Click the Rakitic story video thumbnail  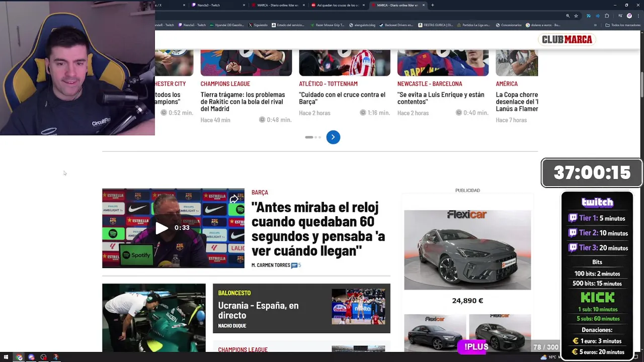click(x=246, y=63)
